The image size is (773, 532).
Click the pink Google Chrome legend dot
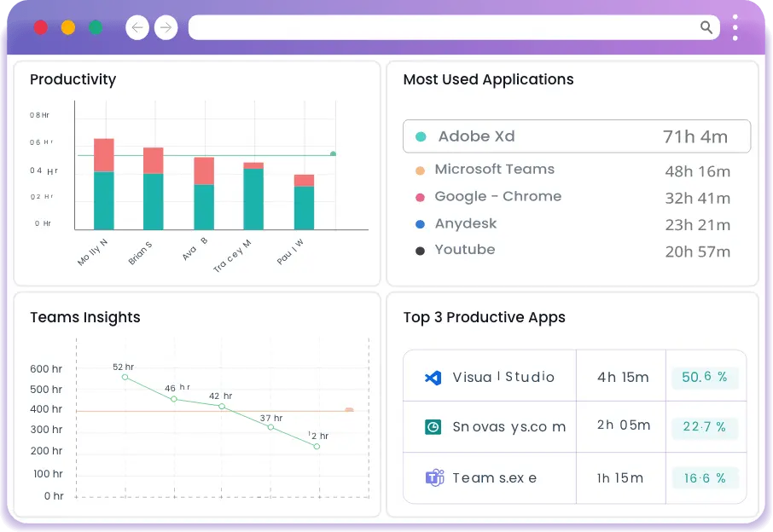pos(420,198)
